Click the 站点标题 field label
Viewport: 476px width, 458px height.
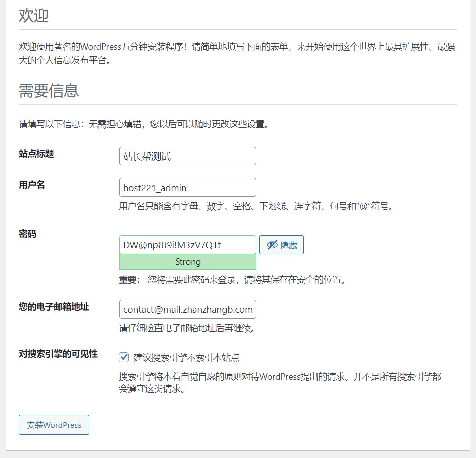(x=36, y=154)
